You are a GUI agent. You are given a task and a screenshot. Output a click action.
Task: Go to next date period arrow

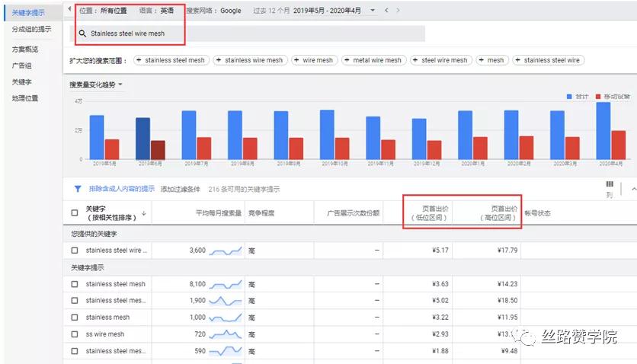(398, 10)
